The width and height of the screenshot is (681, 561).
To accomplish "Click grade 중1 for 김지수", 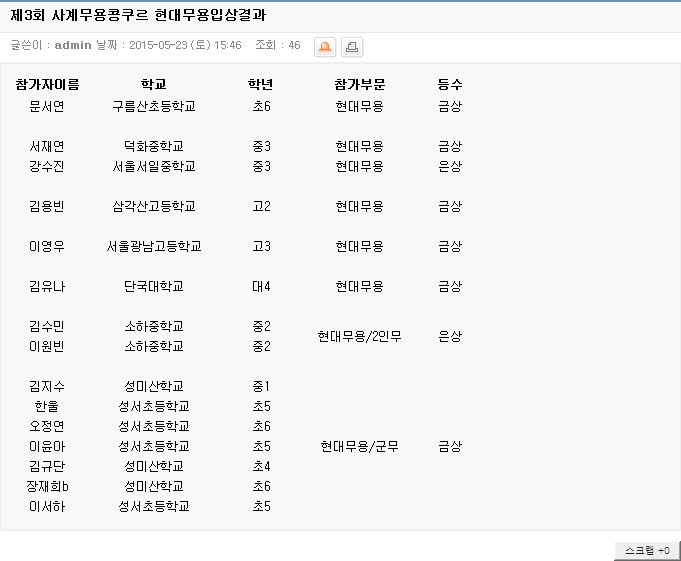I will [x=261, y=386].
